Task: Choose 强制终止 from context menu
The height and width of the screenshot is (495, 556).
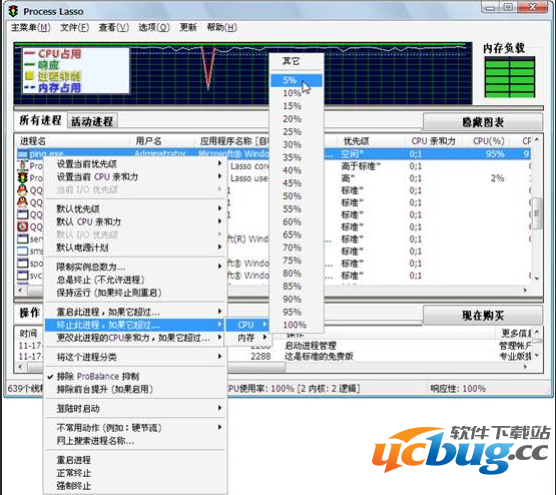Action: 135,486
